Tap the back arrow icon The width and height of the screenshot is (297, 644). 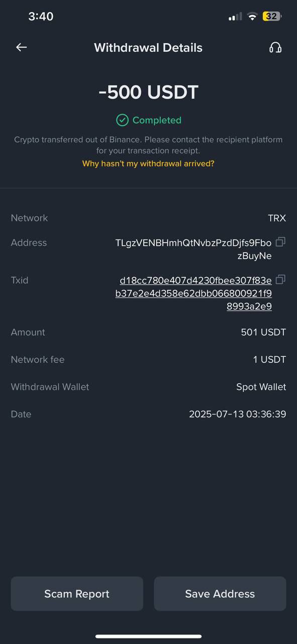click(21, 47)
